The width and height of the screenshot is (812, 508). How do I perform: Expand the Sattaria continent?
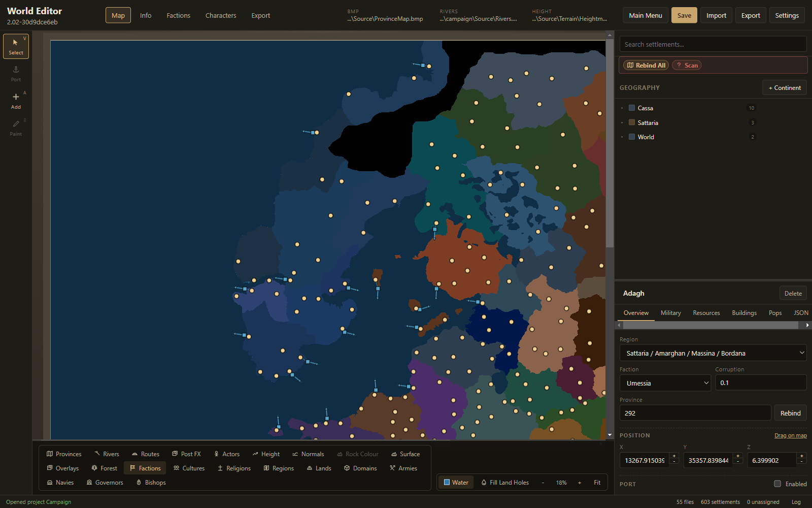(x=622, y=122)
